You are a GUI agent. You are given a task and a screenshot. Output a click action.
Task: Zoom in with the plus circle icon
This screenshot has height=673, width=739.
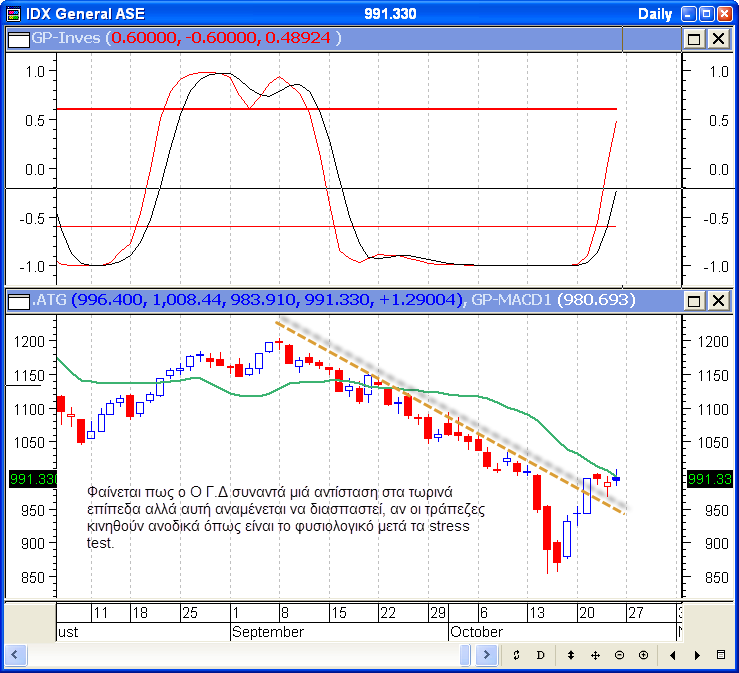[643, 655]
